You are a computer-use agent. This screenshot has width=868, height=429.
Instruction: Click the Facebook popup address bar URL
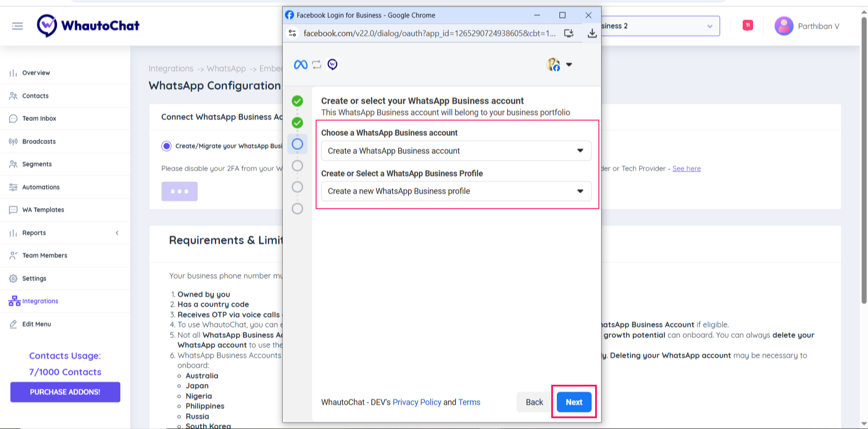tap(429, 33)
